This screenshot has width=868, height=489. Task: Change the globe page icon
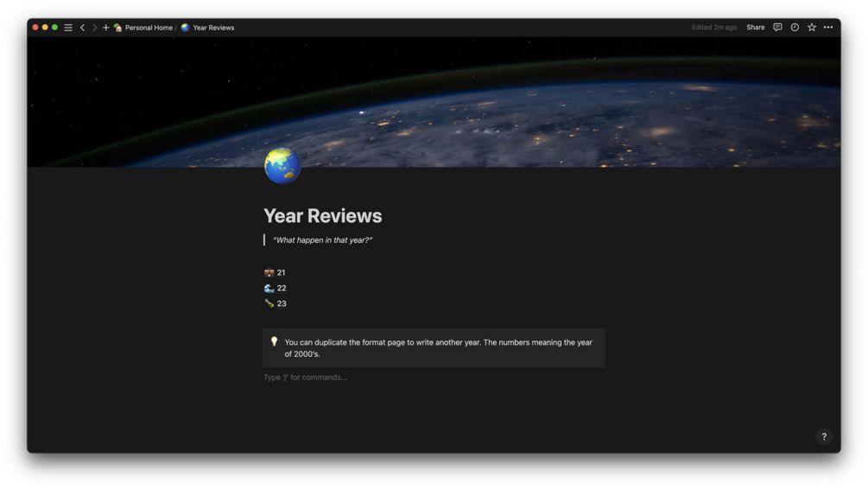282,166
